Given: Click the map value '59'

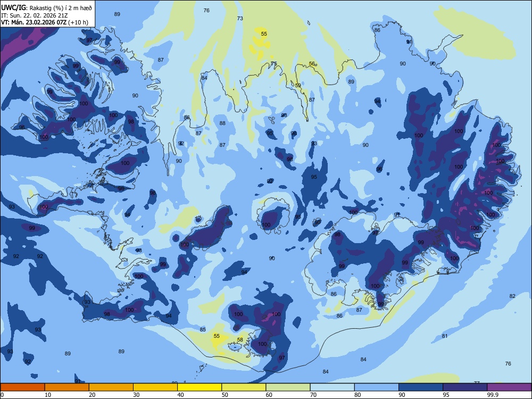Looking at the screenshot, I should pyautogui.click(x=298, y=86).
